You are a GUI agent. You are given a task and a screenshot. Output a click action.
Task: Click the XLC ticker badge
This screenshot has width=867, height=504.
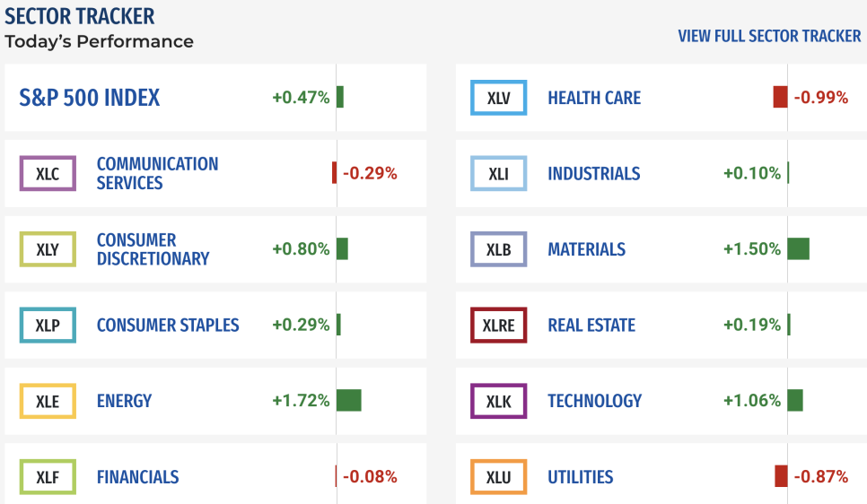[x=48, y=173]
